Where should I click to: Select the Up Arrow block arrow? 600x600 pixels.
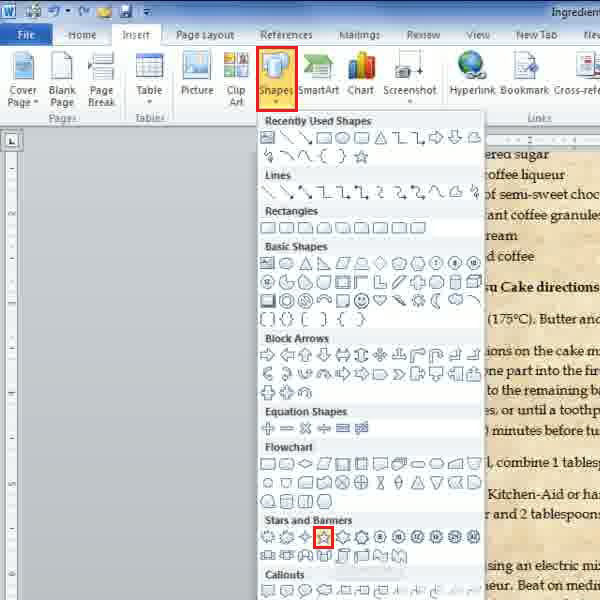click(305, 355)
